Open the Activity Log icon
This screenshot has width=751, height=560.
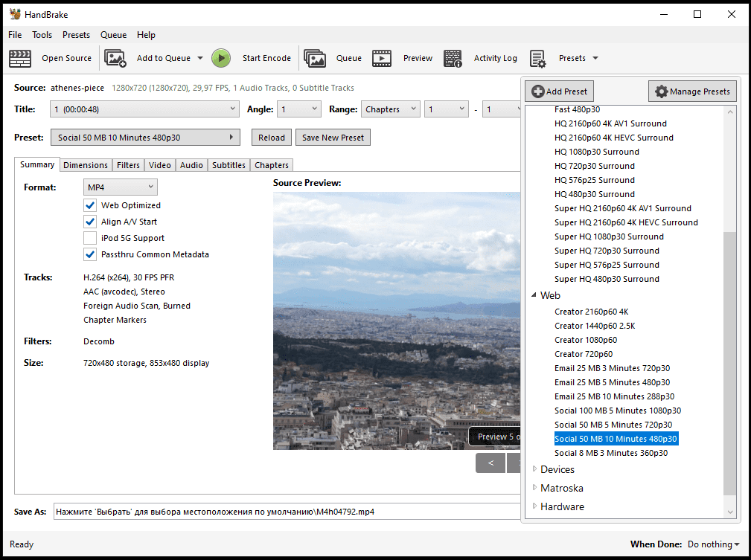tap(453, 58)
